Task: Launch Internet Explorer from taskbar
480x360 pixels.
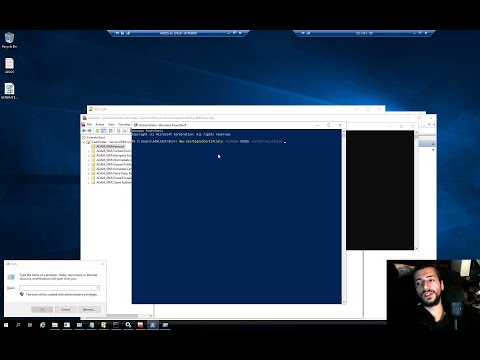Action: 43,325
